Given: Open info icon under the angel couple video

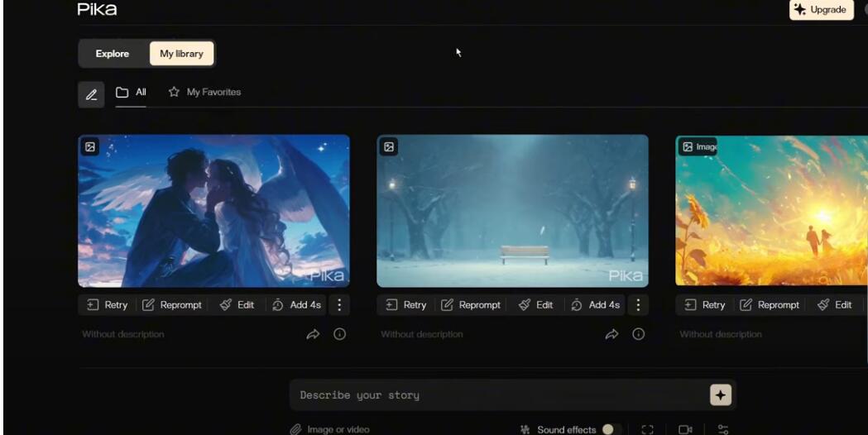Looking at the screenshot, I should [339, 334].
